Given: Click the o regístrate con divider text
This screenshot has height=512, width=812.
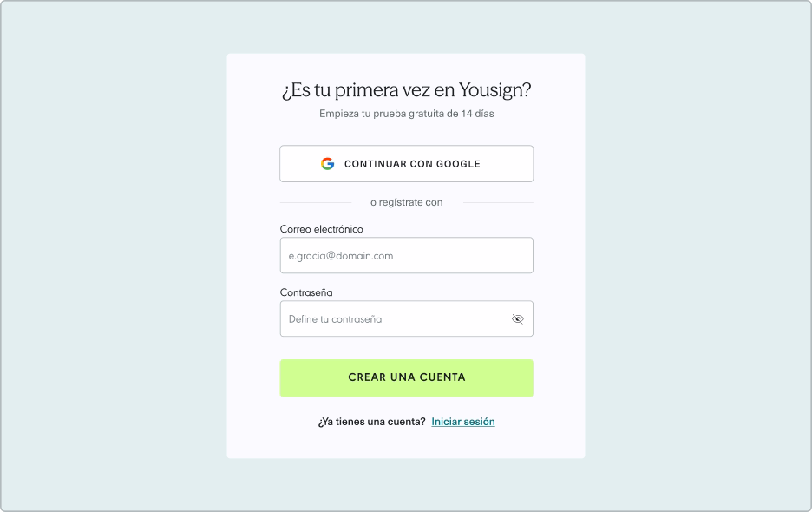Looking at the screenshot, I should tap(407, 202).
